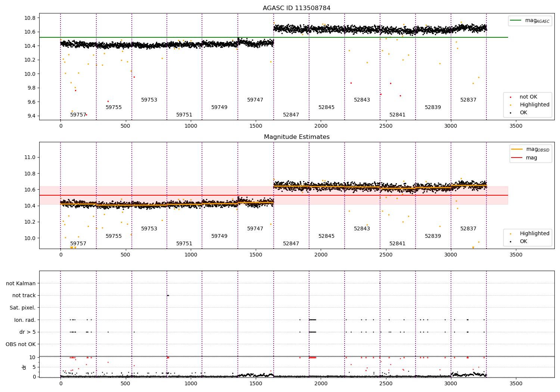Viewport: 560px width, 392px height.
Task: Click obsid label 52839 in Magnitude Estimates plot
Action: pyautogui.click(x=433, y=236)
